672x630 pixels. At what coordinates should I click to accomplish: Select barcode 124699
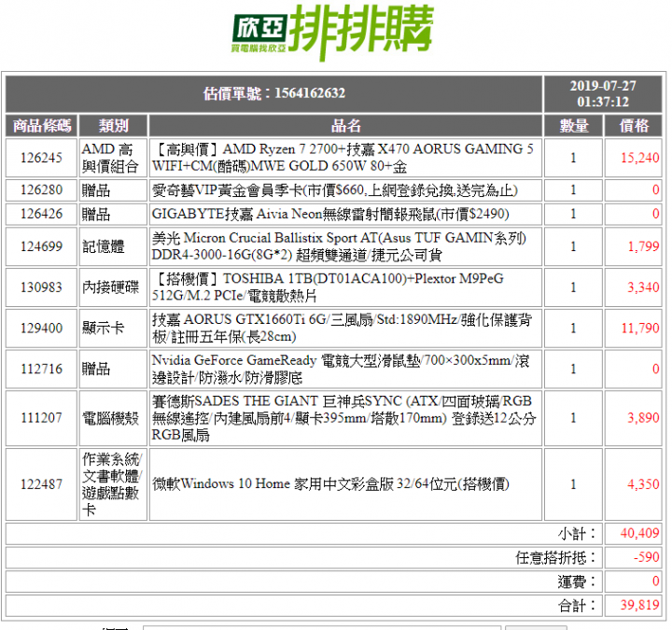click(42, 246)
